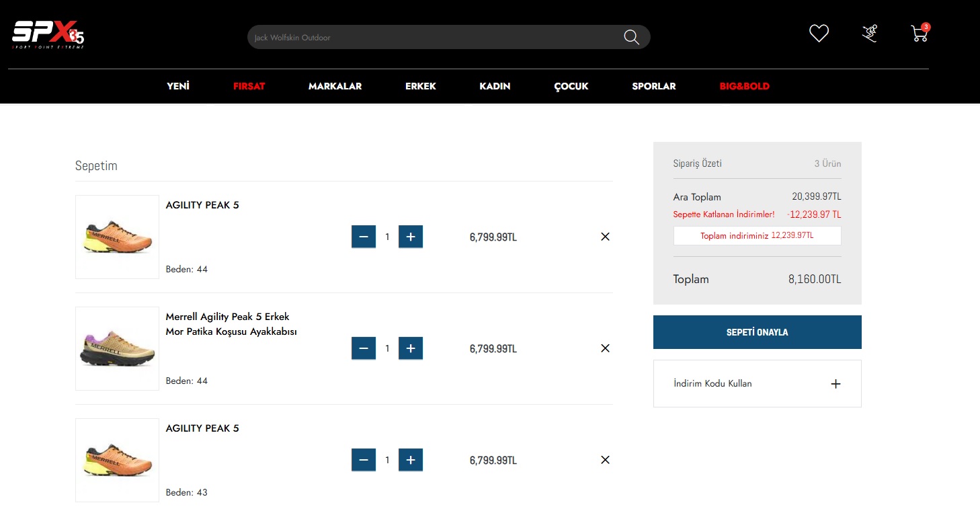Open Merrell Agility Peak 5 Erkek Mor title
Viewport: 980px width, 511px height.
231,324
